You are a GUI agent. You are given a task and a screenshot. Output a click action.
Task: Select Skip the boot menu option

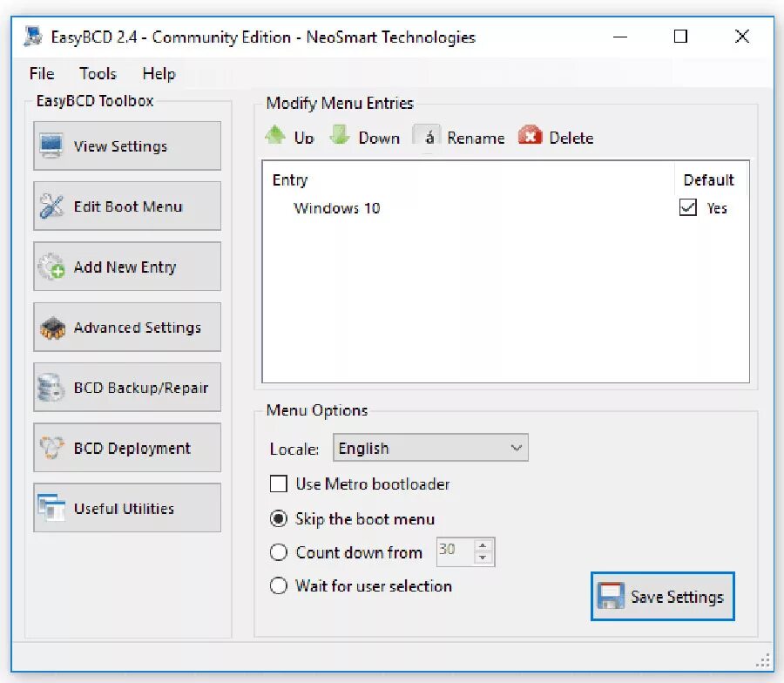[x=279, y=518]
